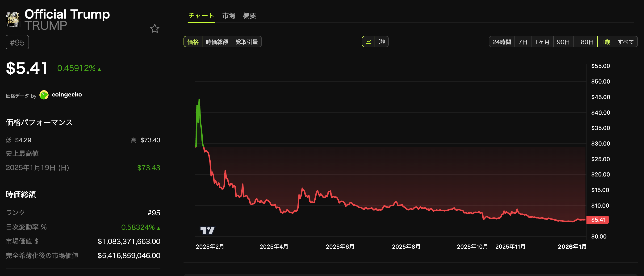Image resolution: width=644 pixels, height=276 pixels.
Task: Show すべて time range
Action: 626,42
